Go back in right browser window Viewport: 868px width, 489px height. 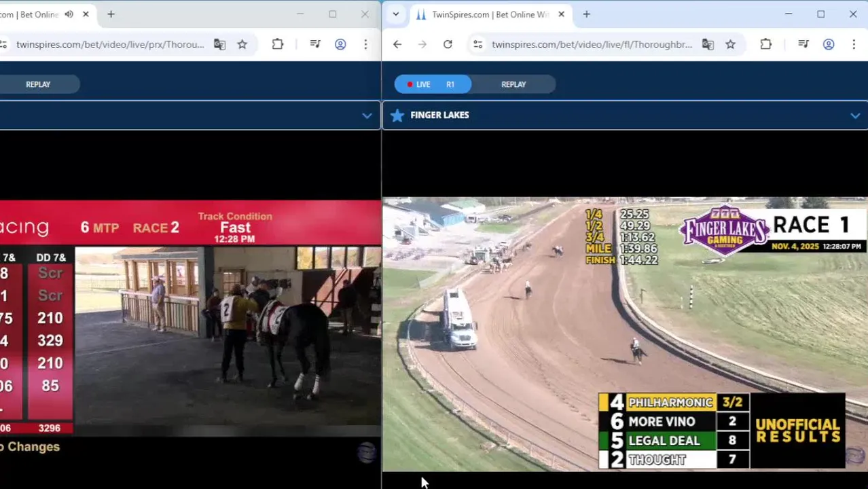[397, 44]
